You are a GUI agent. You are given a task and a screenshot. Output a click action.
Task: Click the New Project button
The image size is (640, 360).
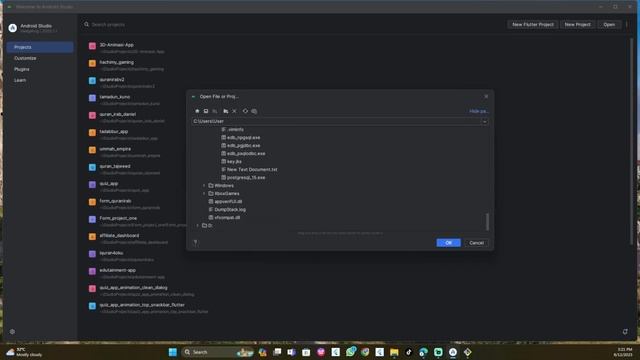[577, 24]
